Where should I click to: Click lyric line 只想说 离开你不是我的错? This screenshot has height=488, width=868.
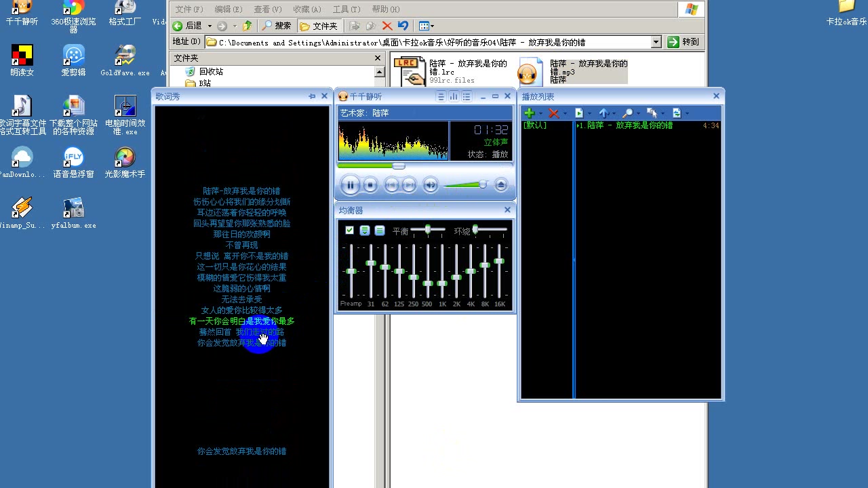point(241,256)
